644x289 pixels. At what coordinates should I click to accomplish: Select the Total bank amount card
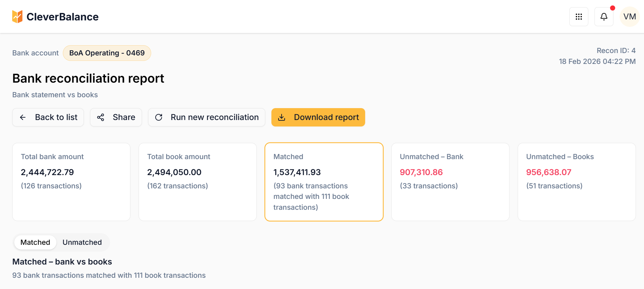[71, 182]
